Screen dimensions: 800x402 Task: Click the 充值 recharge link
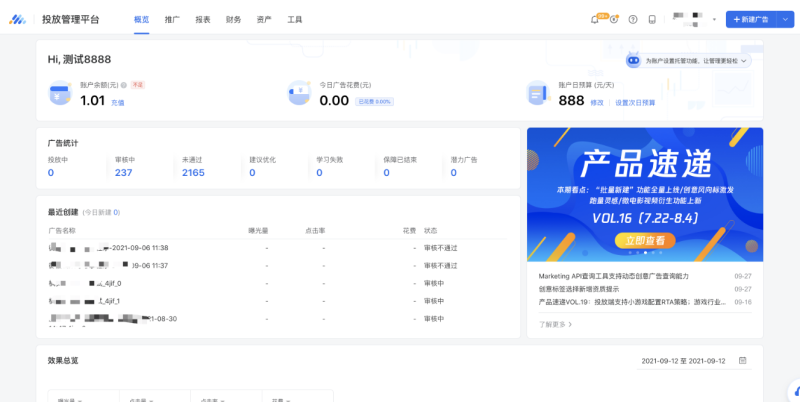point(117,103)
